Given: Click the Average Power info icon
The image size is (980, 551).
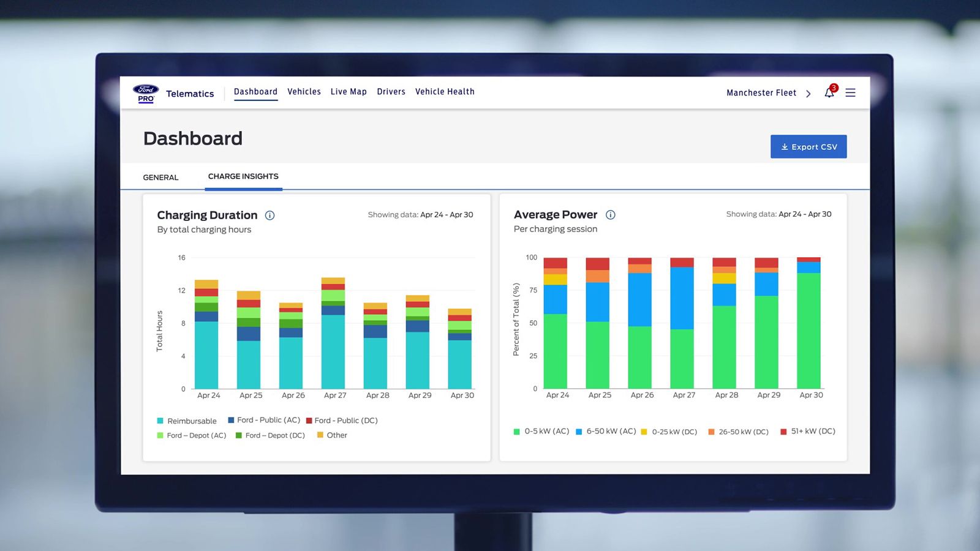Looking at the screenshot, I should (611, 214).
